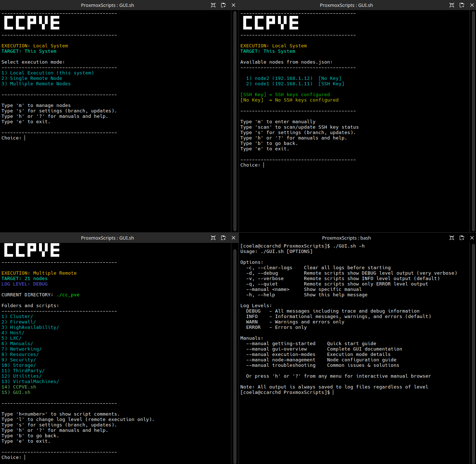Click '6) Manuals/' folder line
This screenshot has width=476, height=464.
17,344
